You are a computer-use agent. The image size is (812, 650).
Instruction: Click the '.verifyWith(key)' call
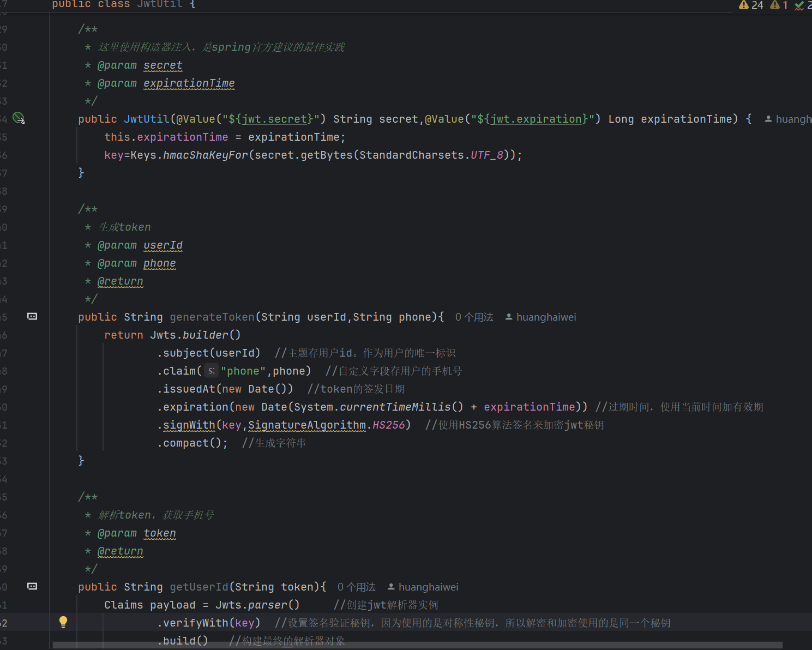[209, 623]
